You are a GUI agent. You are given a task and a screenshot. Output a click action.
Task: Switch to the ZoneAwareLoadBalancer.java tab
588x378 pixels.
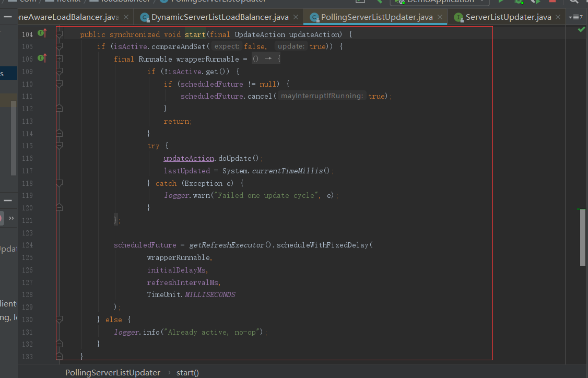point(68,17)
